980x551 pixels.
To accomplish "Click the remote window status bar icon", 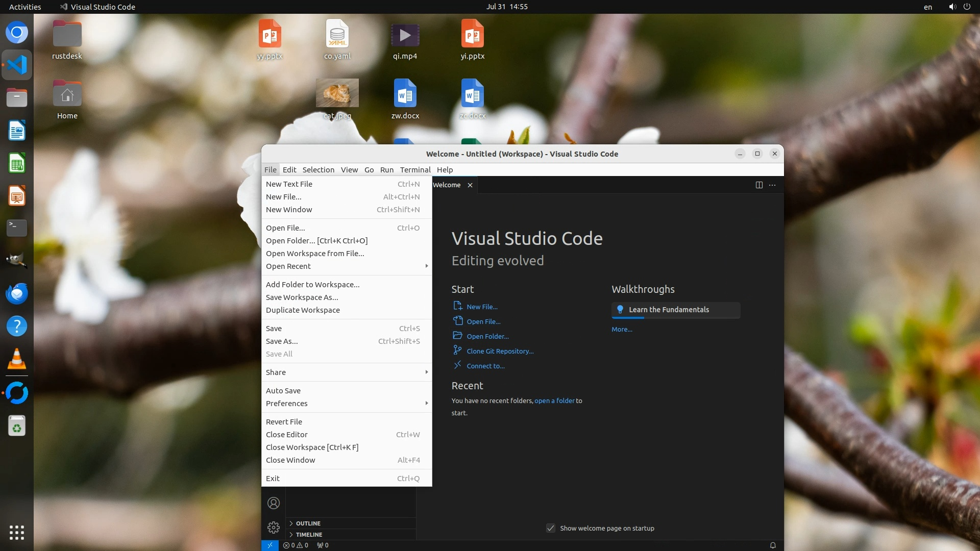I will [269, 545].
